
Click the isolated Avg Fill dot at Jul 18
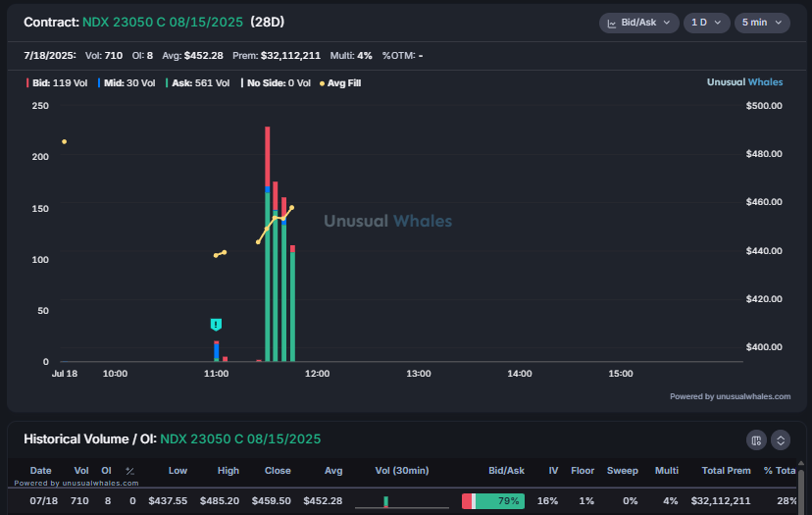(x=64, y=141)
